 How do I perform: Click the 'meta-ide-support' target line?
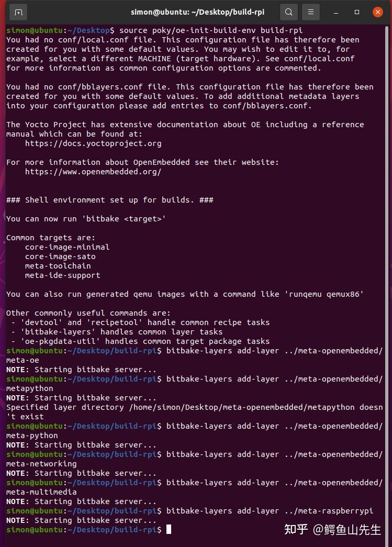tap(62, 275)
